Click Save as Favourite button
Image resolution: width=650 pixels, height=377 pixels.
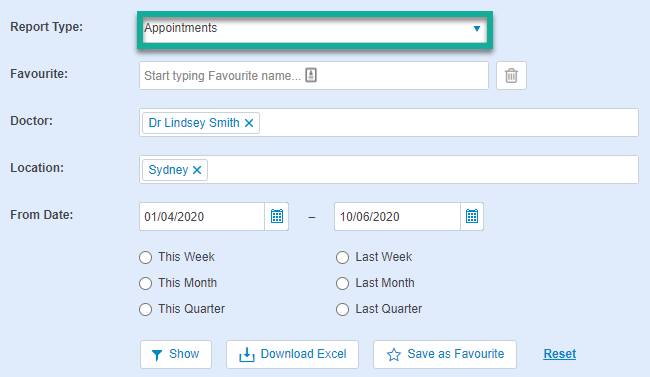point(445,354)
